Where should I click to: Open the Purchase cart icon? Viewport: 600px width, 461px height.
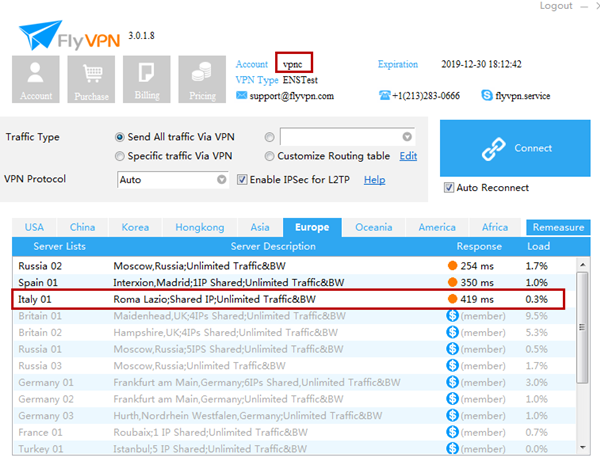coord(91,79)
